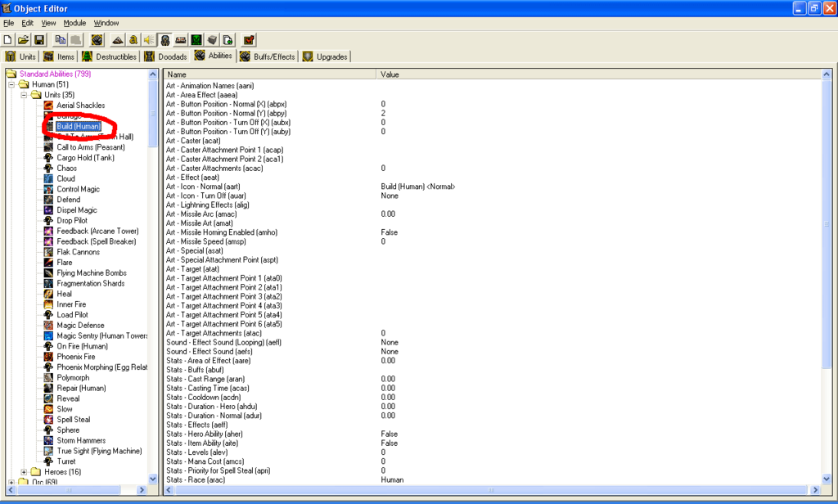Select 'Sound - Effect Sound (aefs)' row
This screenshot has width=838, height=504.
pyautogui.click(x=493, y=352)
